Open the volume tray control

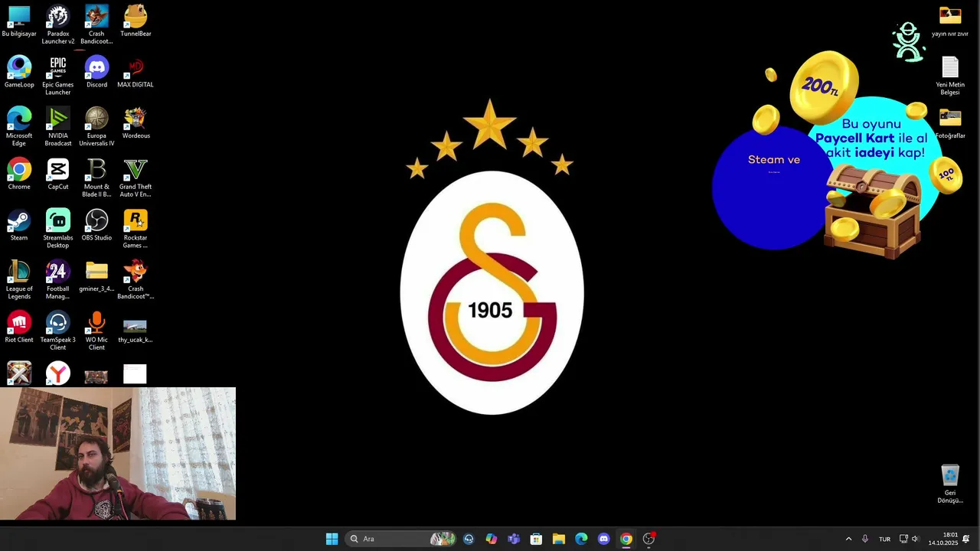[915, 539]
